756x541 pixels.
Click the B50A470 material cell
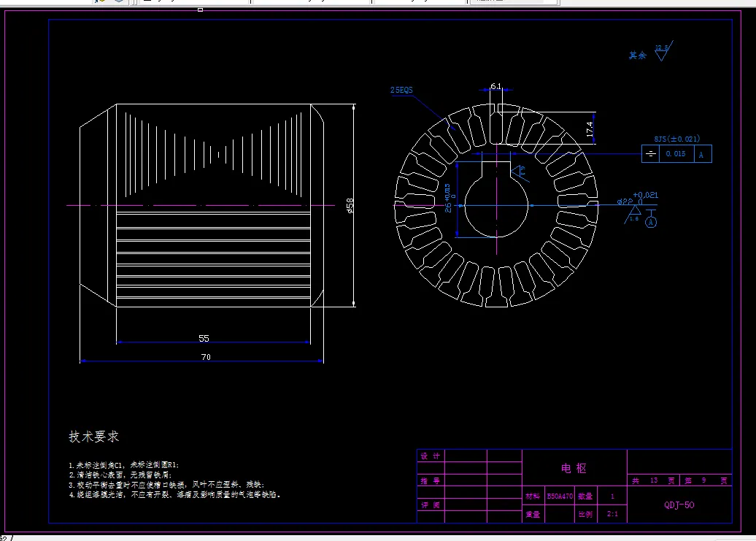tap(560, 496)
